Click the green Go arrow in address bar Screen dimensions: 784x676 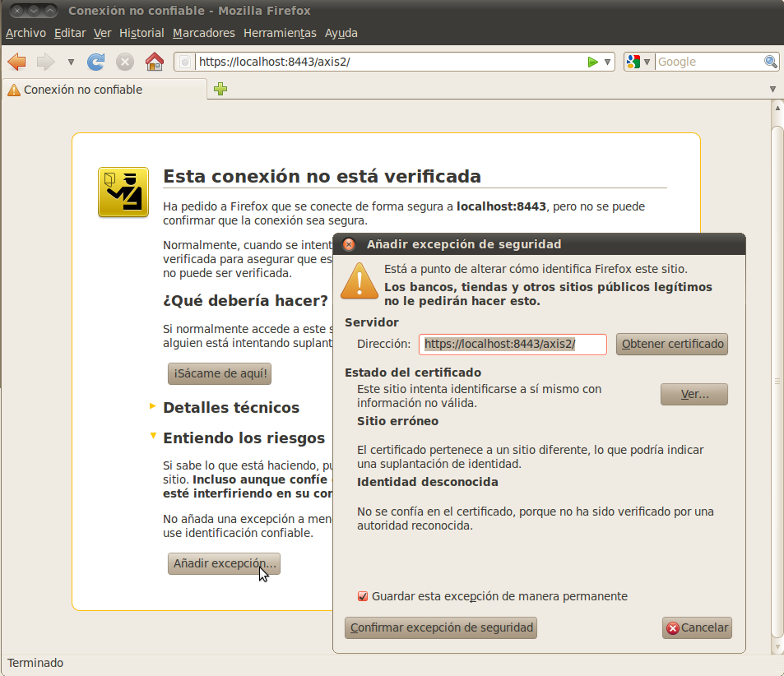click(592, 62)
